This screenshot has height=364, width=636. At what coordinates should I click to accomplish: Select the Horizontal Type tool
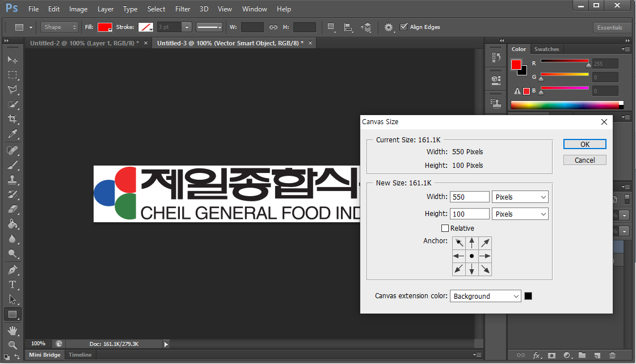12,285
